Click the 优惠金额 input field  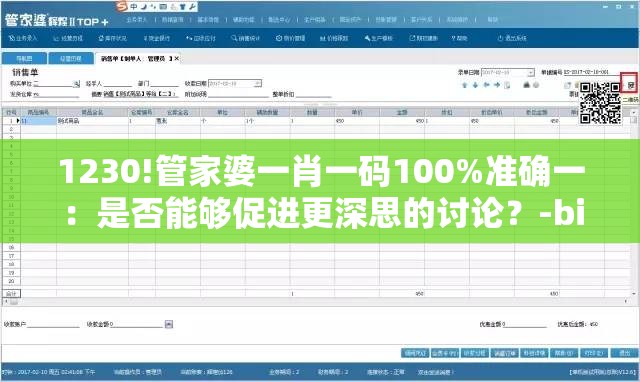[526, 324]
